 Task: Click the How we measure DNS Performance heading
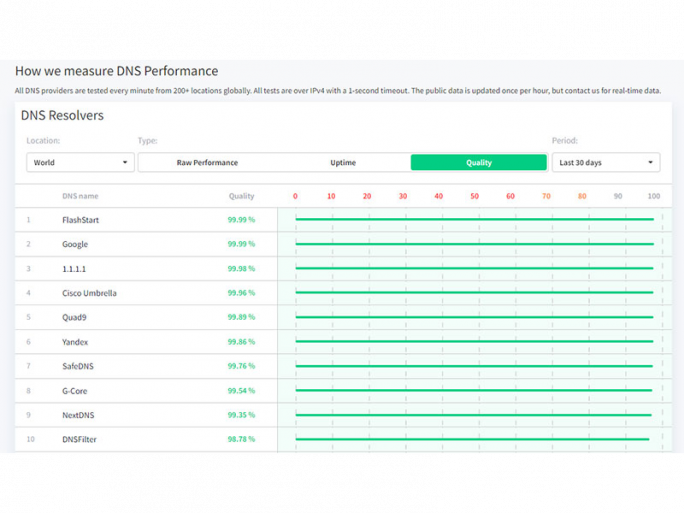(116, 71)
